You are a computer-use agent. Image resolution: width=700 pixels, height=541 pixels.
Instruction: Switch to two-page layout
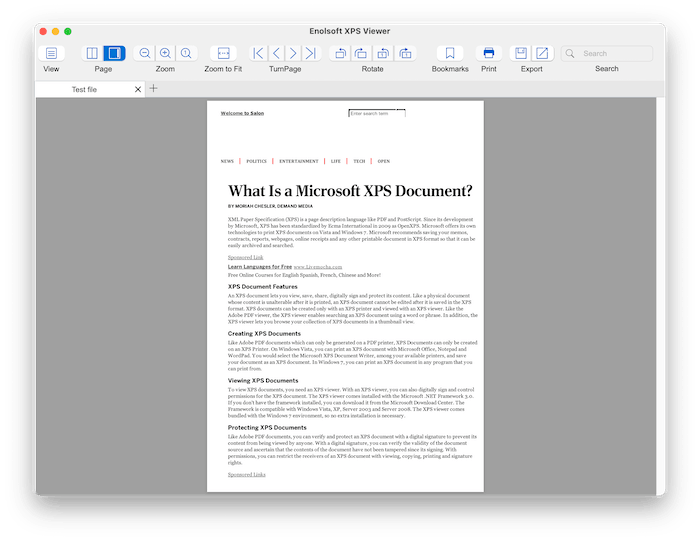pos(92,53)
